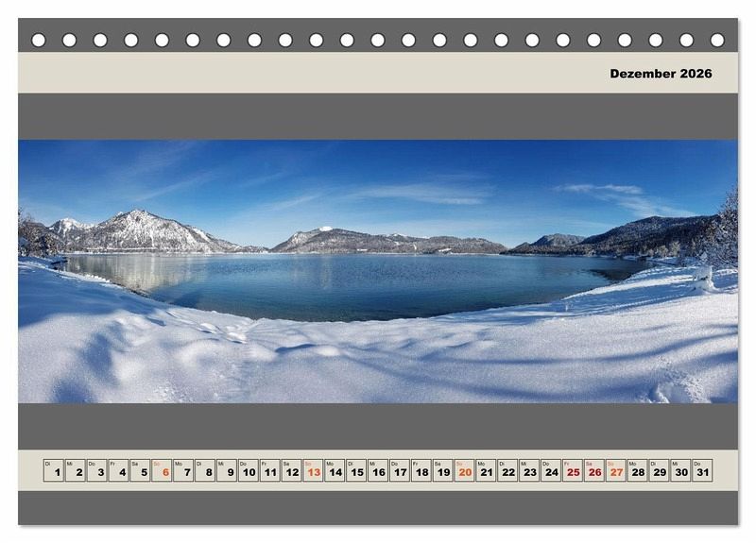756x543 pixels.
Task: Click the first binding hole on the left
Action: point(39,40)
